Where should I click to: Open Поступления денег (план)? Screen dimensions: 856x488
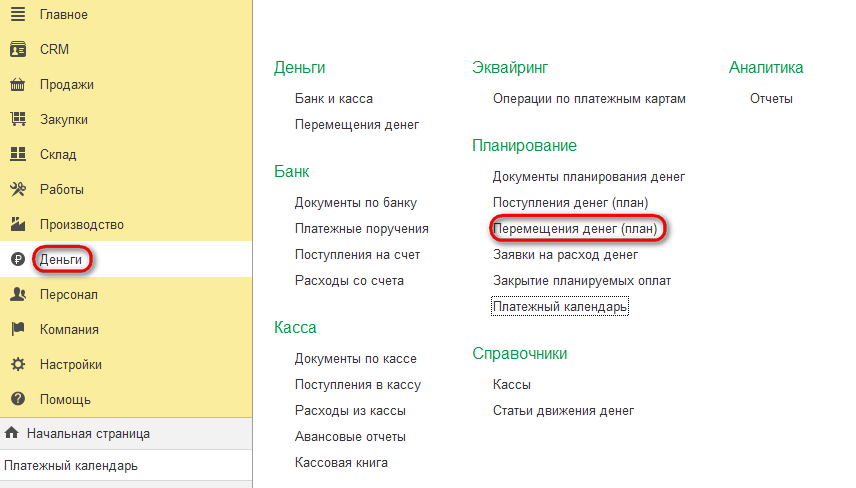570,203
